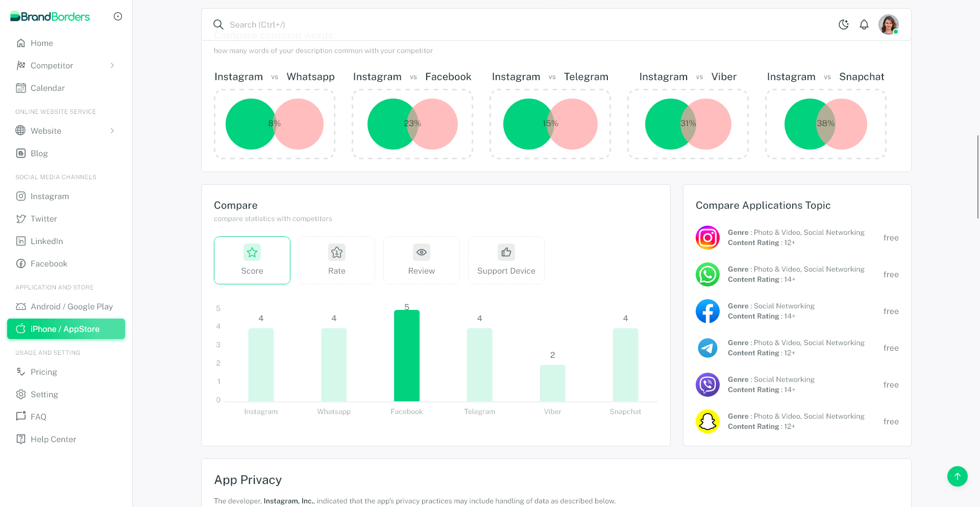Click the Instagram sidebar icon
This screenshot has height=507, width=980.
(x=21, y=196)
